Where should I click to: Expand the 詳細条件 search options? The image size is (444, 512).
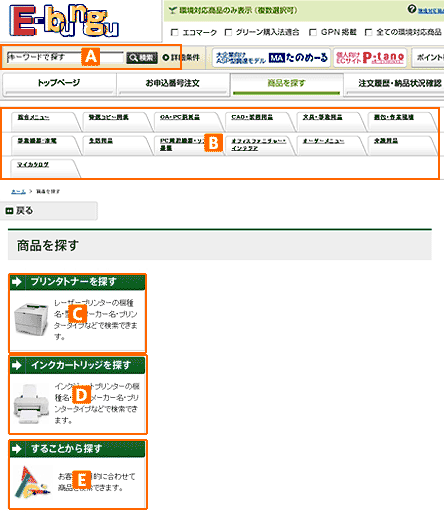tap(181, 58)
